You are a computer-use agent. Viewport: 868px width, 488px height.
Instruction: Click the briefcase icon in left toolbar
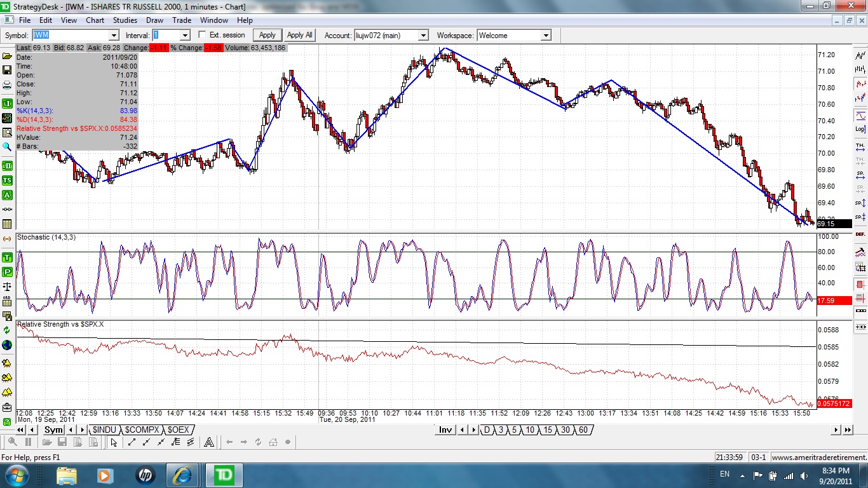click(x=7, y=407)
